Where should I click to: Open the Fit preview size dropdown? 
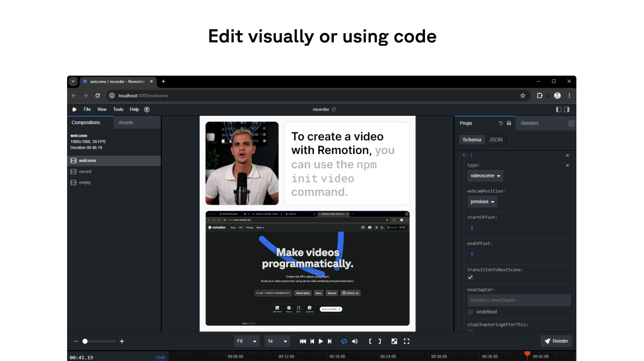tap(247, 341)
